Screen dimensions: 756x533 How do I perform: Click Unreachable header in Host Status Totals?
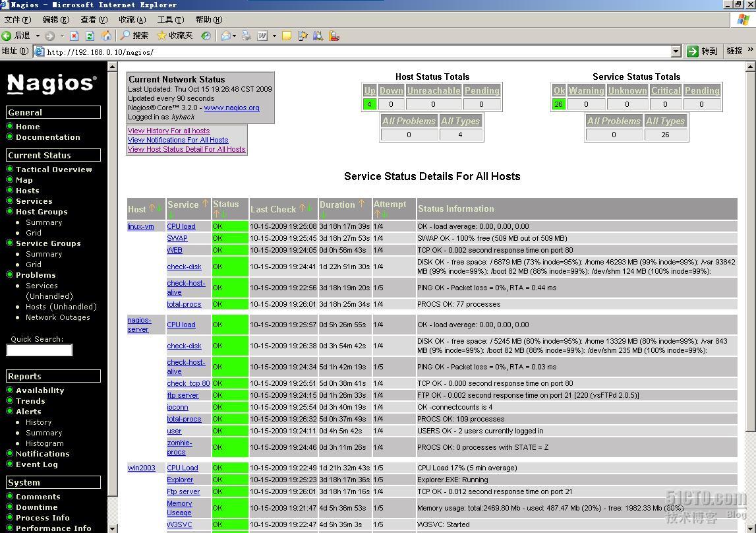434,90
